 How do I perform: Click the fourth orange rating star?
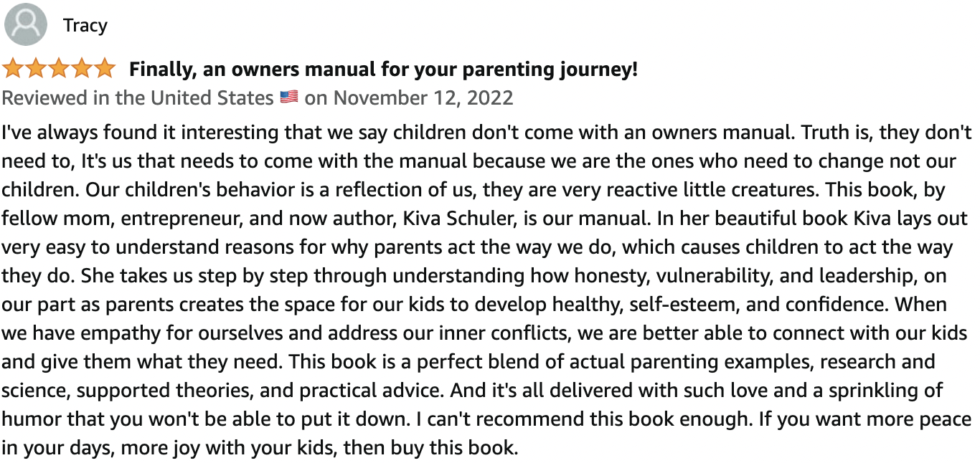point(82,69)
